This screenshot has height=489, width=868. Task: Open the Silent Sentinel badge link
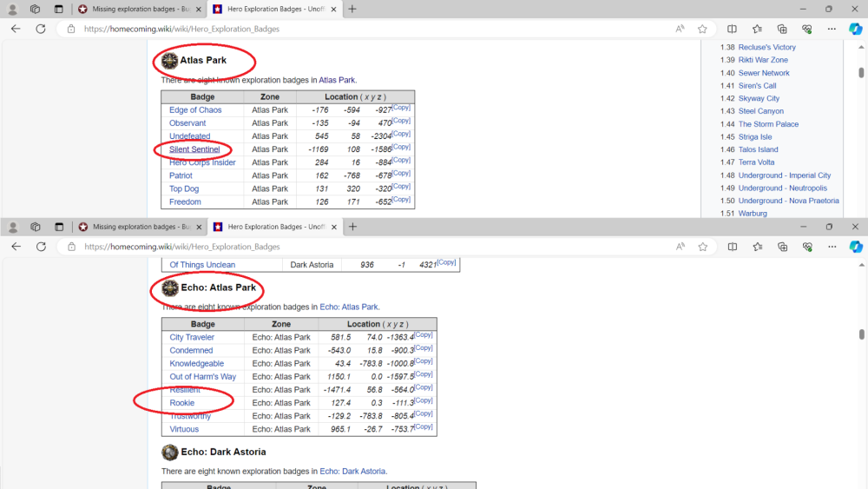click(x=194, y=149)
